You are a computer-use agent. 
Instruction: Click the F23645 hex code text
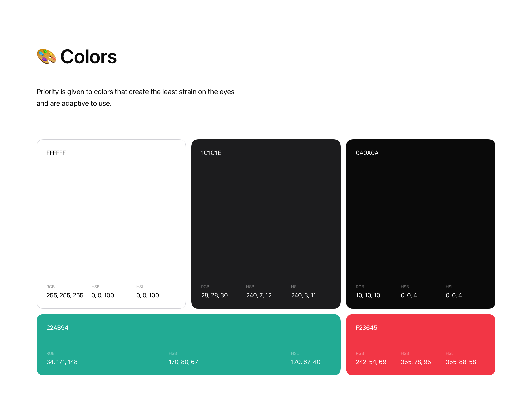click(x=366, y=328)
